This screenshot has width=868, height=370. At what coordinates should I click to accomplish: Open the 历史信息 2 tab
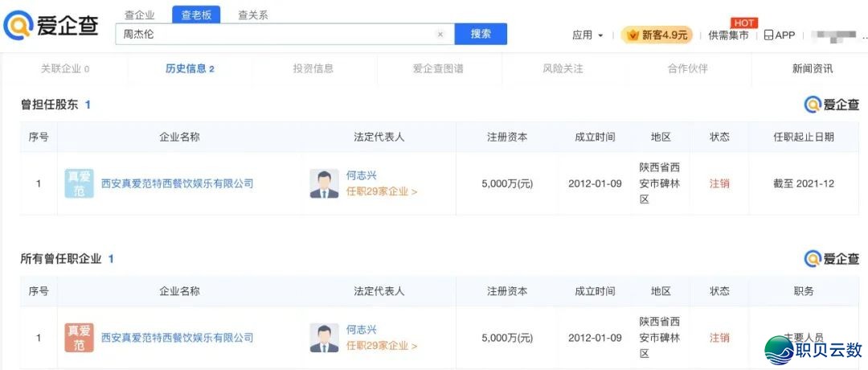(190, 68)
